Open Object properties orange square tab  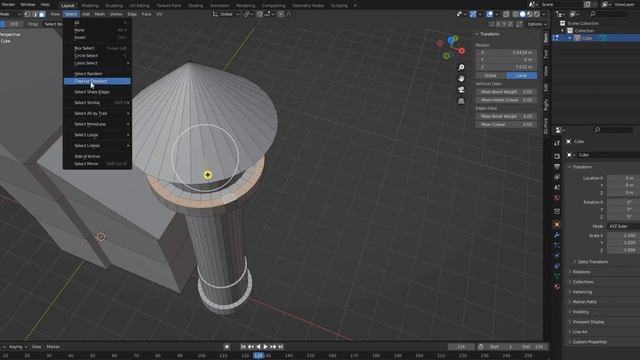[x=557, y=224]
